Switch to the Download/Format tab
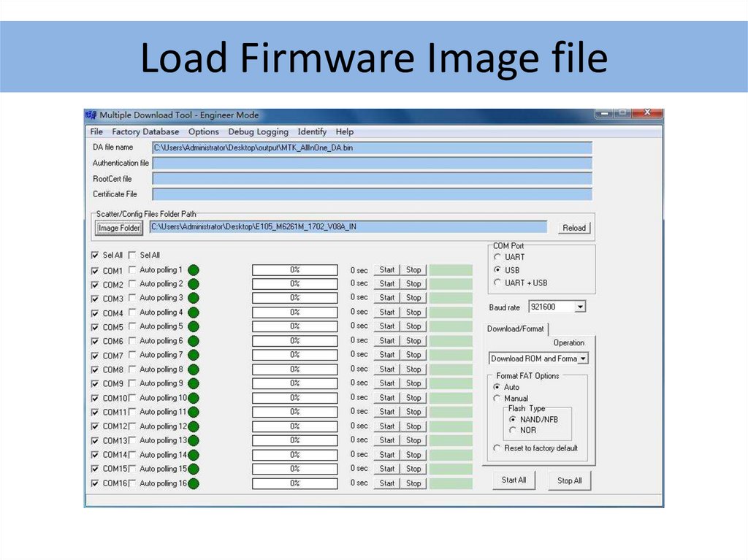 click(x=515, y=329)
